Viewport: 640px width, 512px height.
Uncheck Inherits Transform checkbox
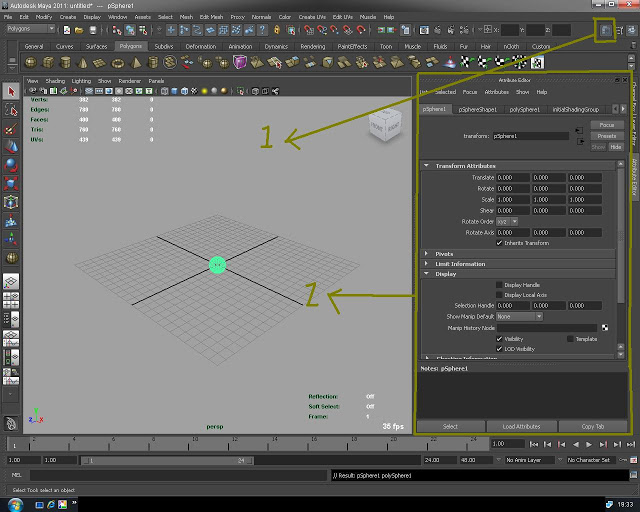[499, 243]
